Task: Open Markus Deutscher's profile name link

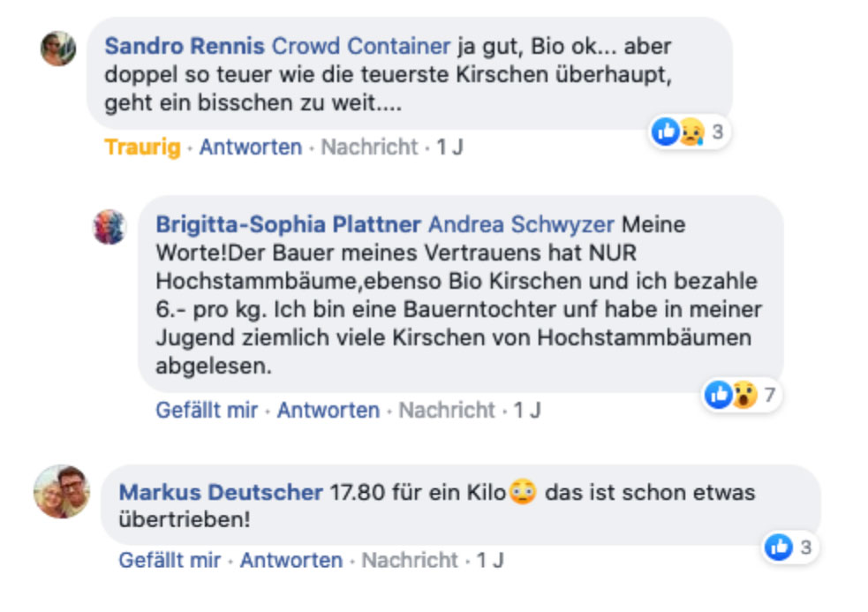Action: click(221, 492)
